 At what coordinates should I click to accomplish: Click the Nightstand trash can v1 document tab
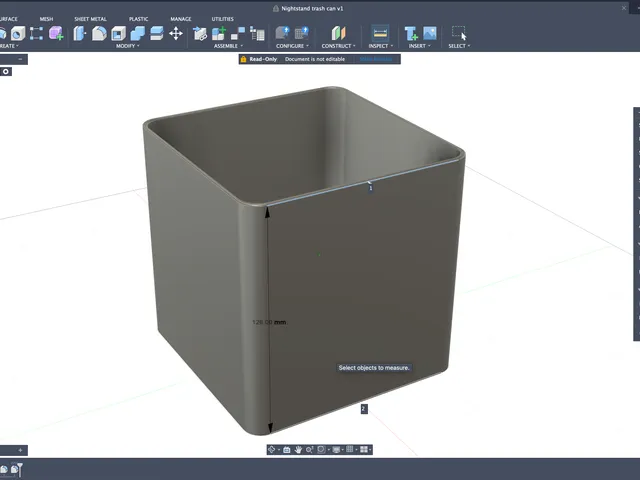pyautogui.click(x=308, y=8)
